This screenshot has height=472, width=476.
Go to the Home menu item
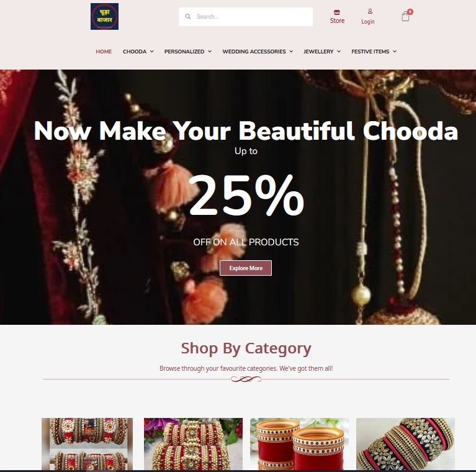104,52
